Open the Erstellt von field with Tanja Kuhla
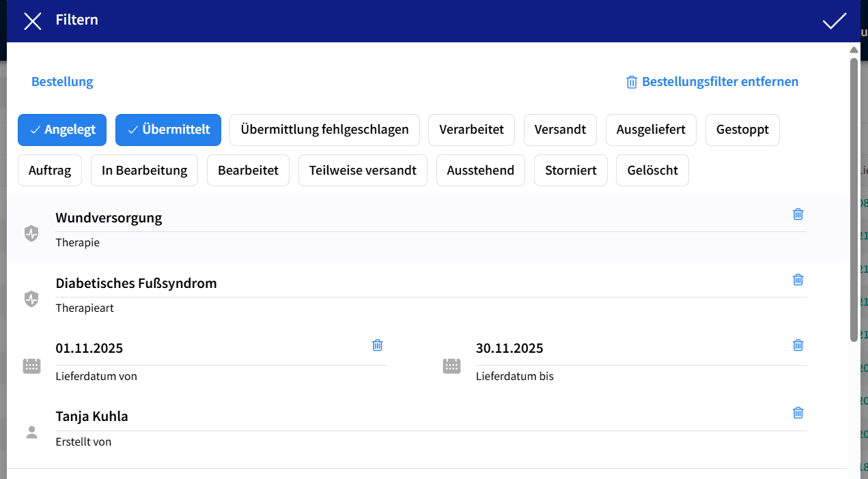Screen dimensions: 868x479 pos(410,417)
